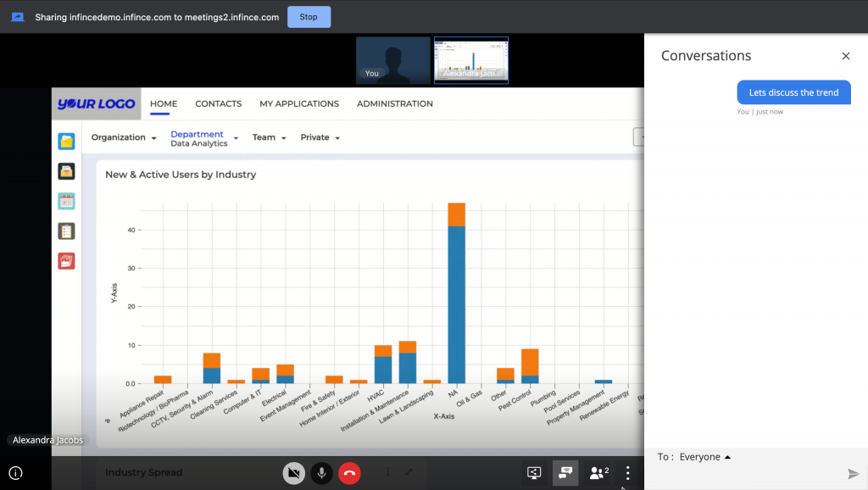Viewport: 868px width, 490px height.
Task: Click the Industry Spread card options dots
Action: pos(387,471)
